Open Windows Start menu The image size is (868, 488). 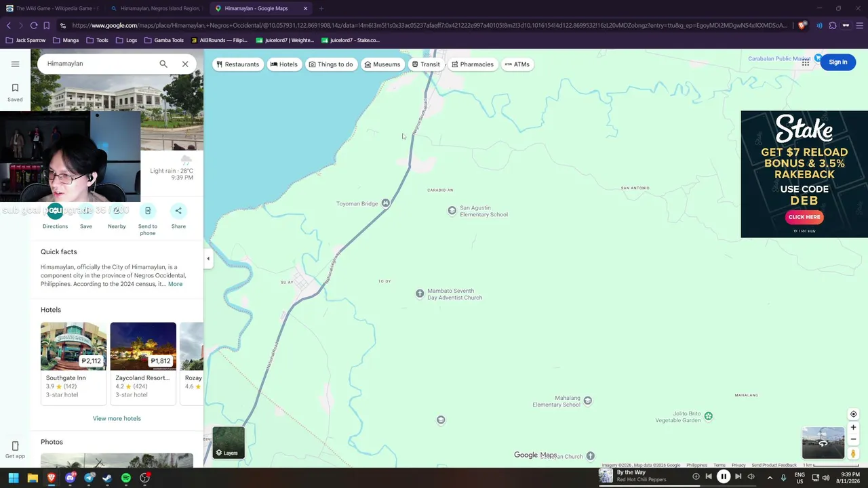pyautogui.click(x=14, y=478)
